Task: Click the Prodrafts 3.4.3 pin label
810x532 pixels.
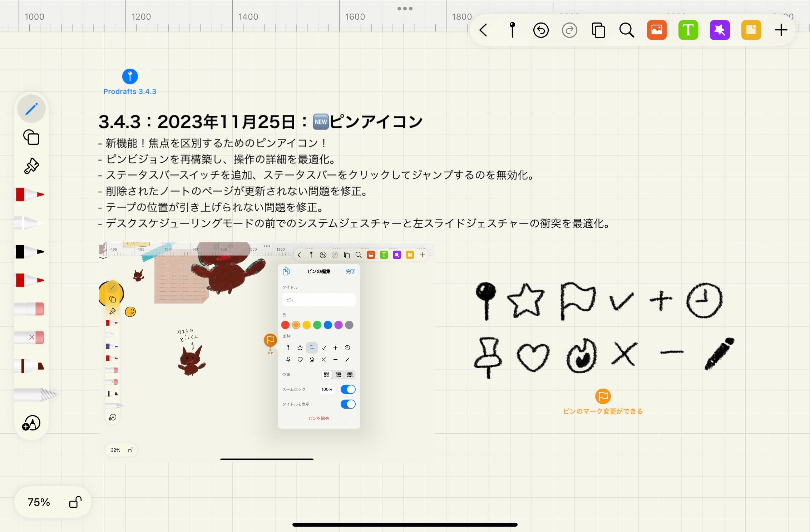Action: click(x=130, y=92)
